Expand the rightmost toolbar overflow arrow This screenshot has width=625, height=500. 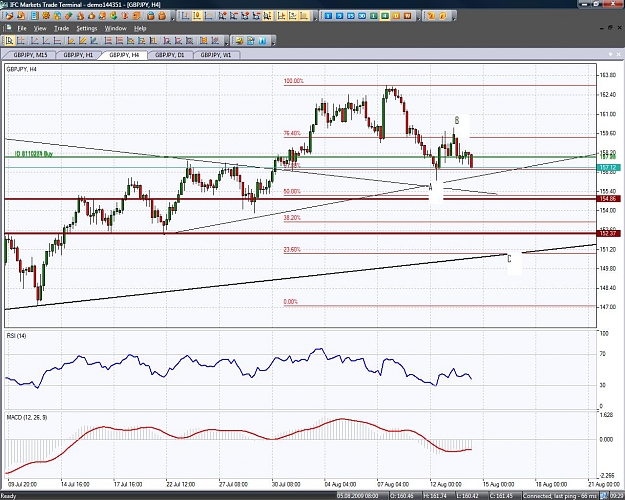point(454,18)
